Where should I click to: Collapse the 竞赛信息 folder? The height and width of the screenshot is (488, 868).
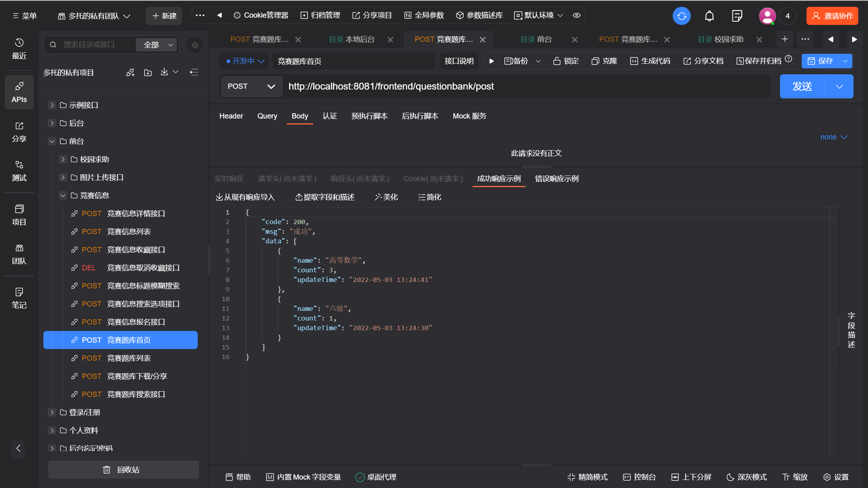(x=63, y=196)
